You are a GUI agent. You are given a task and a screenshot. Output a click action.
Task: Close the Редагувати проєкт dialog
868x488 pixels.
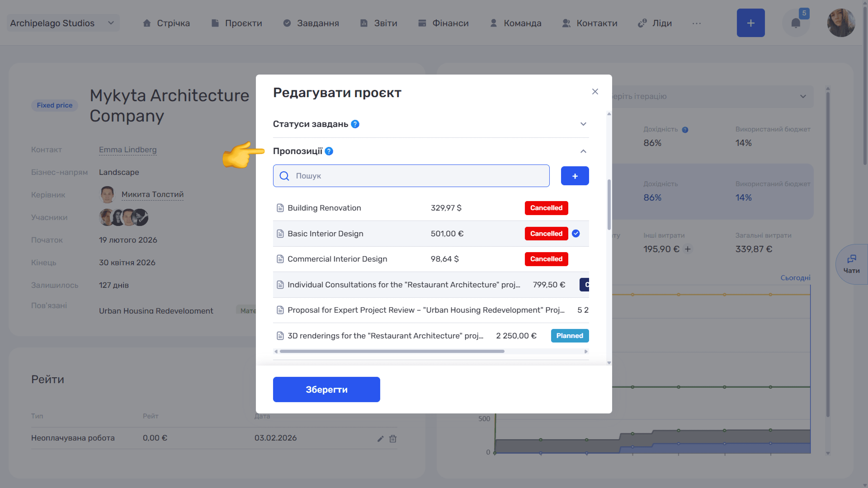tap(595, 91)
